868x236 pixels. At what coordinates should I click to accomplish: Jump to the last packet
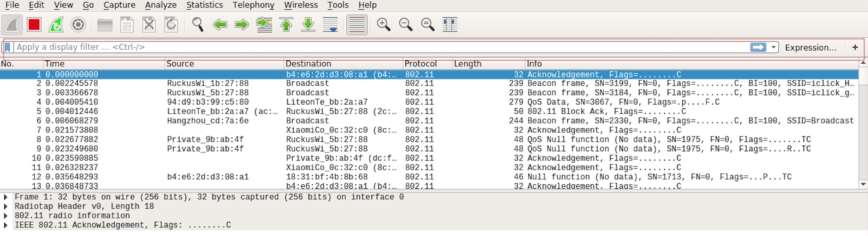[x=308, y=25]
